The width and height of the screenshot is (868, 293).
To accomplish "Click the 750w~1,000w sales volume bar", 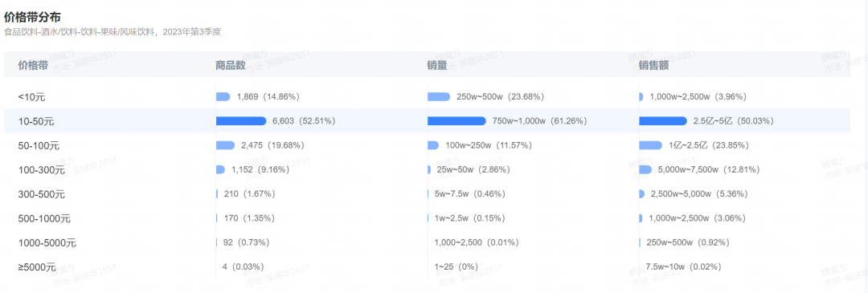I will (457, 121).
